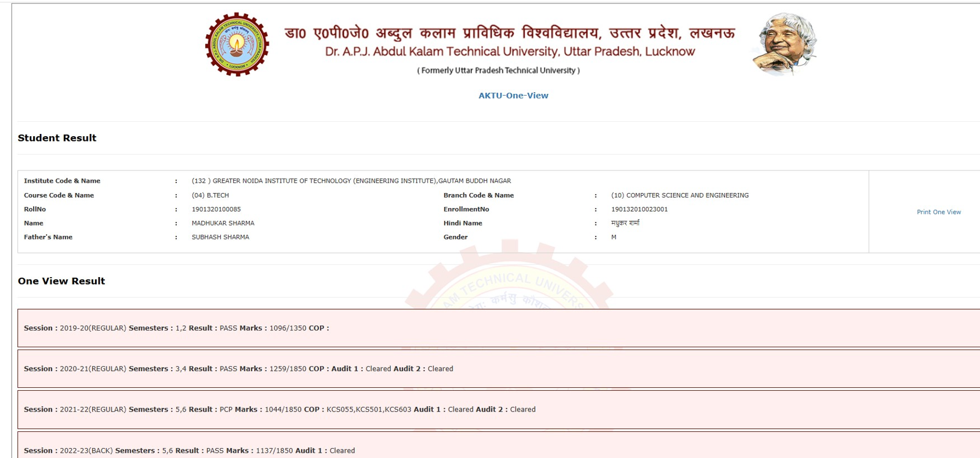
Task: Click the Formerly Uttar Pradesh Technical University text
Action: 498,71
